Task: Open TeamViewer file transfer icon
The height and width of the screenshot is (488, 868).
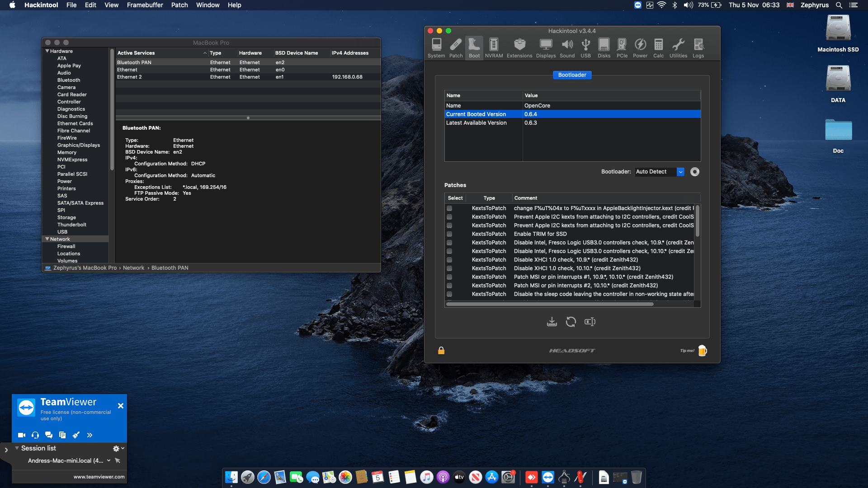Action: (62, 435)
